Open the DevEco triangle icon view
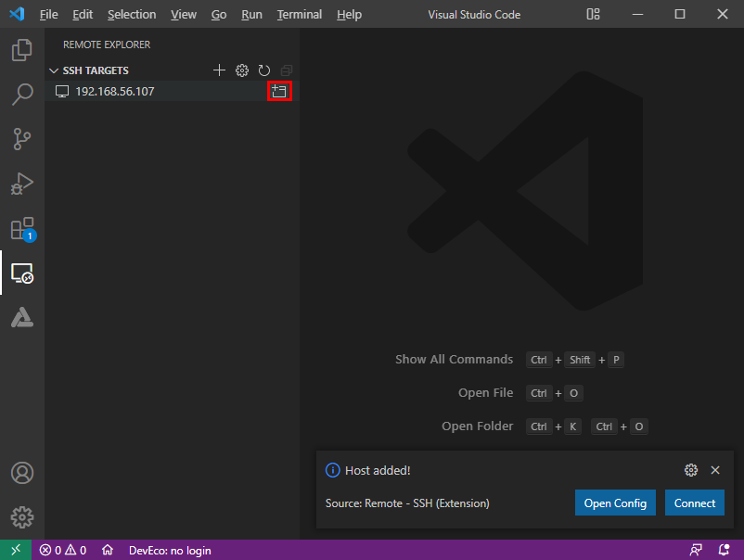The height and width of the screenshot is (560, 744). (22, 317)
